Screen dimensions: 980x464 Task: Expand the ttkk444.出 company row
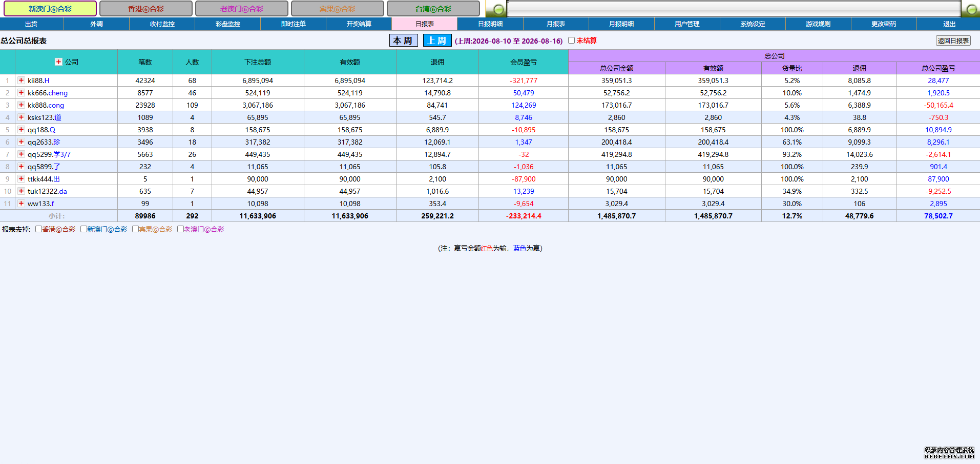tap(21, 178)
